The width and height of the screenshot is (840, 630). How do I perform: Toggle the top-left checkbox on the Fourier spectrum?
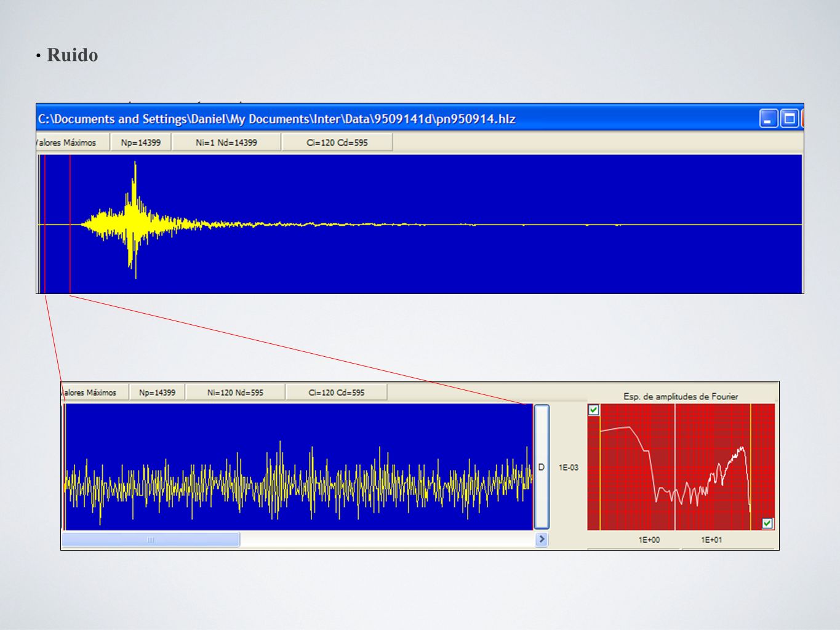(x=593, y=410)
